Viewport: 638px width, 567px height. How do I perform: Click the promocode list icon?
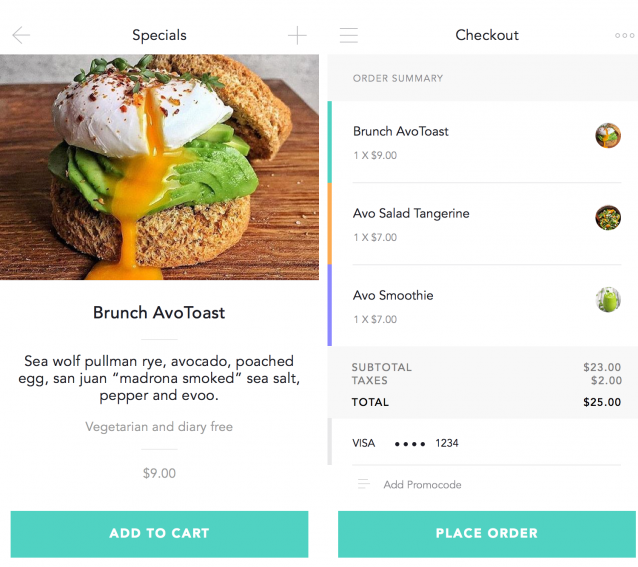[364, 484]
